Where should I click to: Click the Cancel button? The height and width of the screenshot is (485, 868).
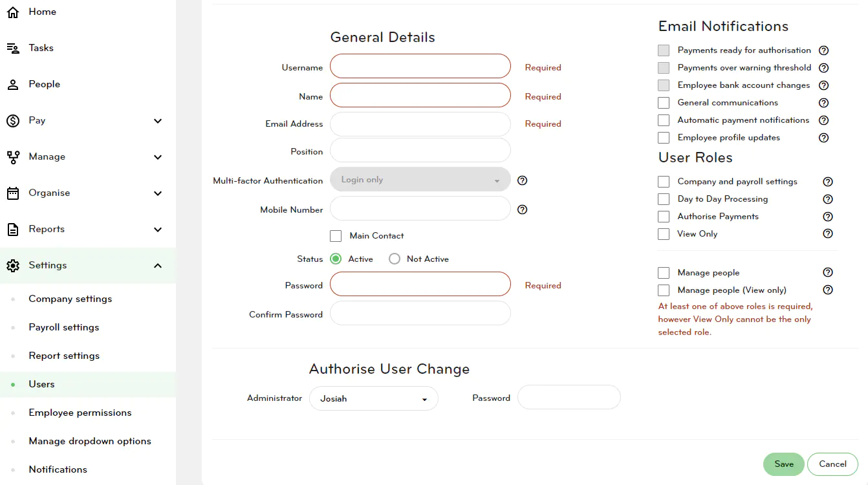pyautogui.click(x=832, y=464)
